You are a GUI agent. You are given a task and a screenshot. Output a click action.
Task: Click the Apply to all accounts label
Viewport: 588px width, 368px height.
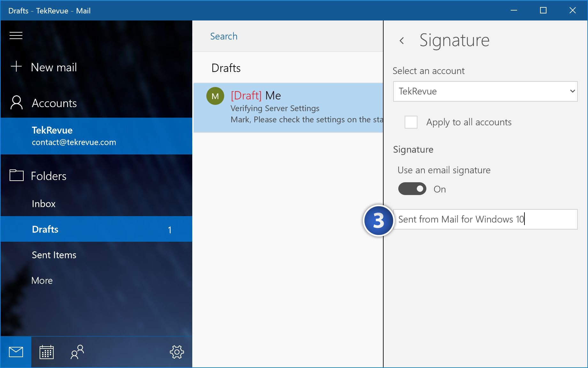(x=469, y=122)
